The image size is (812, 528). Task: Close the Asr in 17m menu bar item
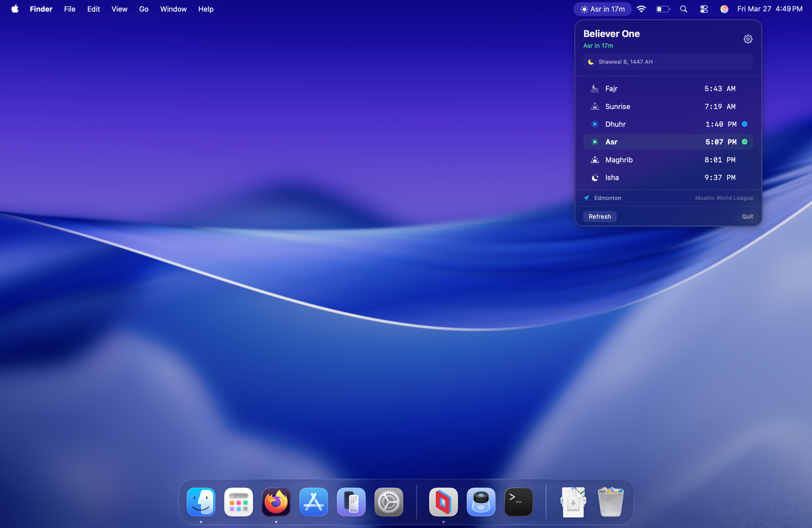click(x=602, y=9)
